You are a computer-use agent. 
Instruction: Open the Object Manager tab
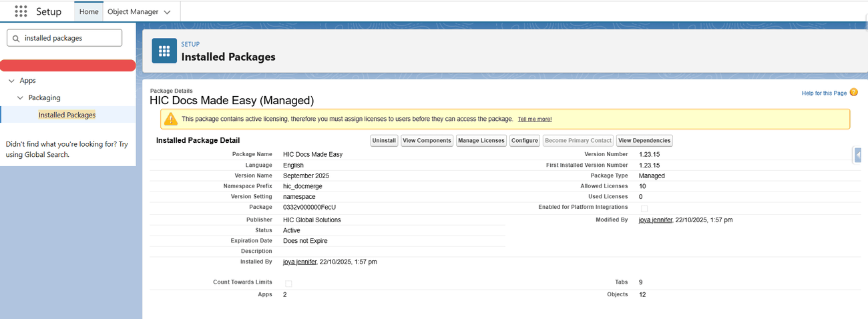click(134, 12)
